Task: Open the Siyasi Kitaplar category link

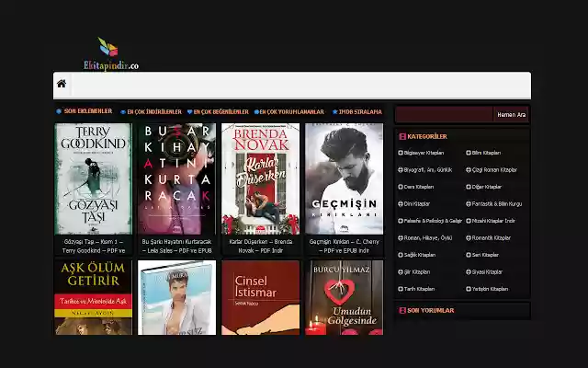Action: point(487,272)
